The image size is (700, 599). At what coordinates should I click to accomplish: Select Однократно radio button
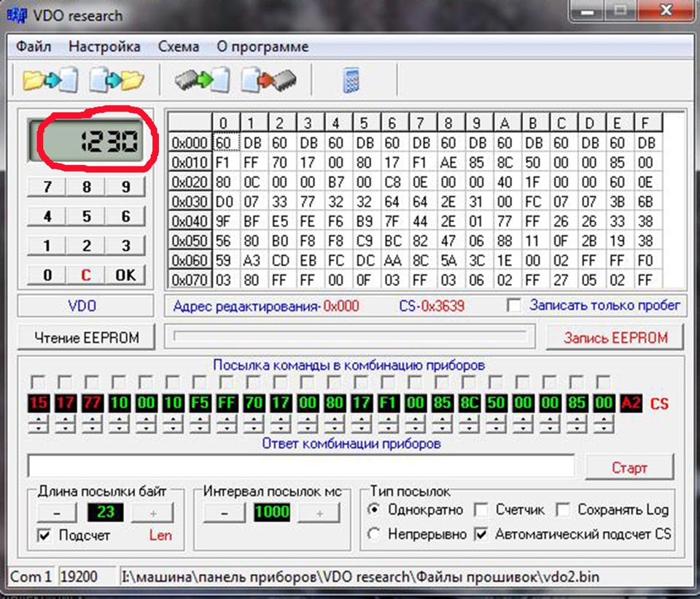(x=374, y=510)
